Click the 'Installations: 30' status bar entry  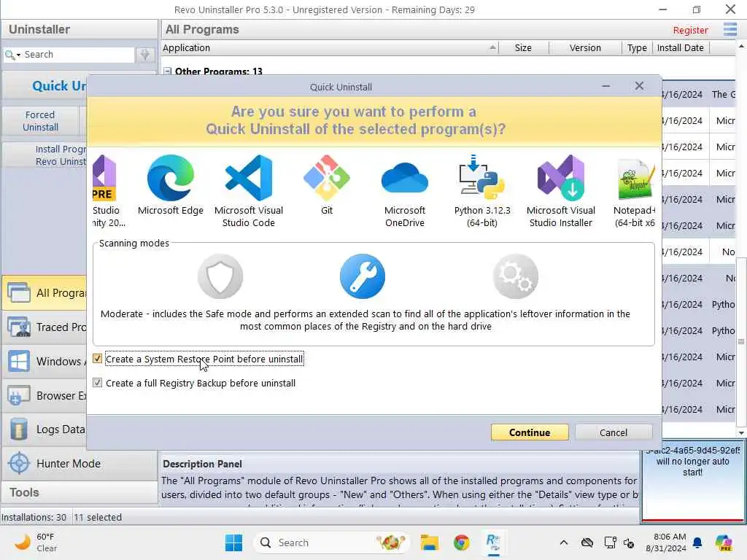34,517
